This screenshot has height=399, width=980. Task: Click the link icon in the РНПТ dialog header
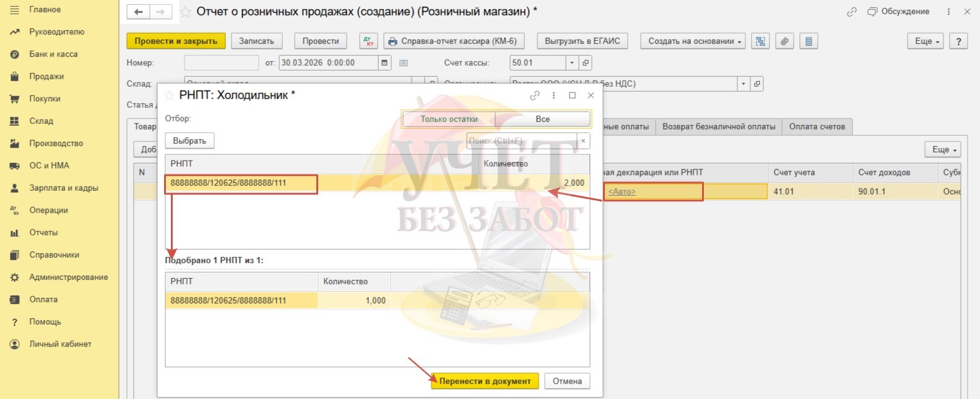pyautogui.click(x=535, y=95)
